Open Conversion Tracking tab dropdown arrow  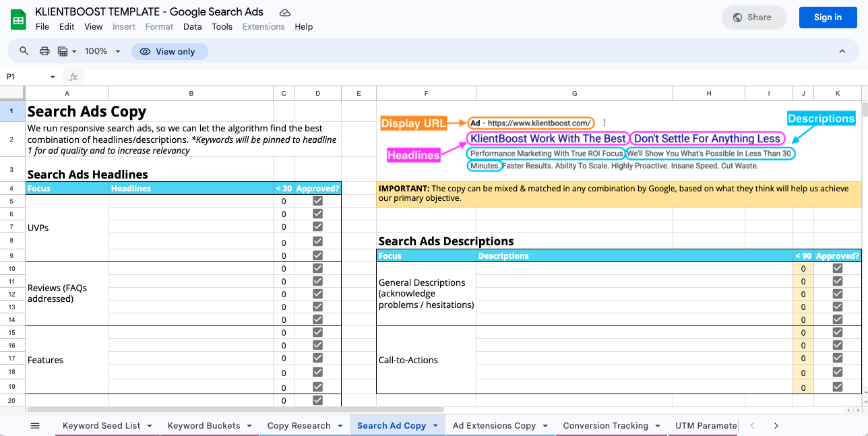[656, 425]
